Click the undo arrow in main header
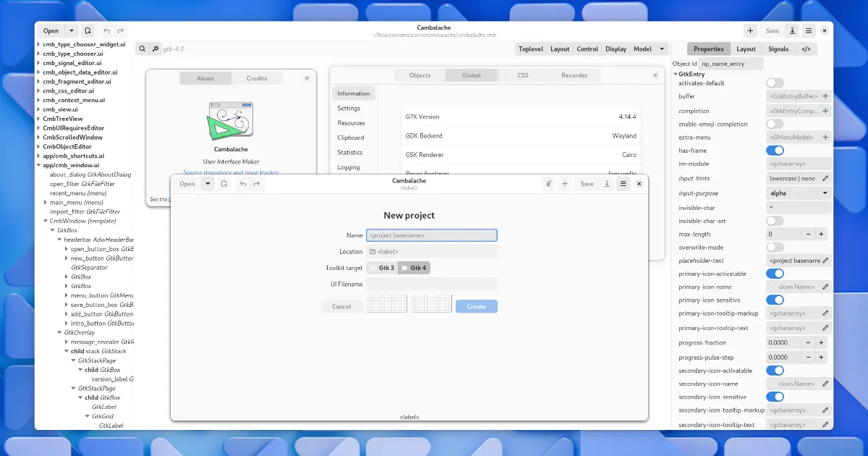Image resolution: width=868 pixels, height=456 pixels. pyautogui.click(x=107, y=31)
